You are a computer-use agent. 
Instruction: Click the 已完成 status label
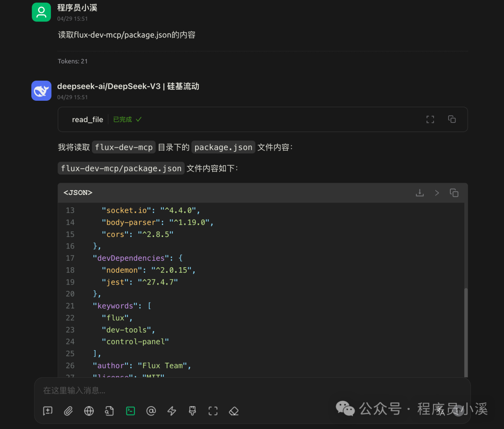click(122, 119)
